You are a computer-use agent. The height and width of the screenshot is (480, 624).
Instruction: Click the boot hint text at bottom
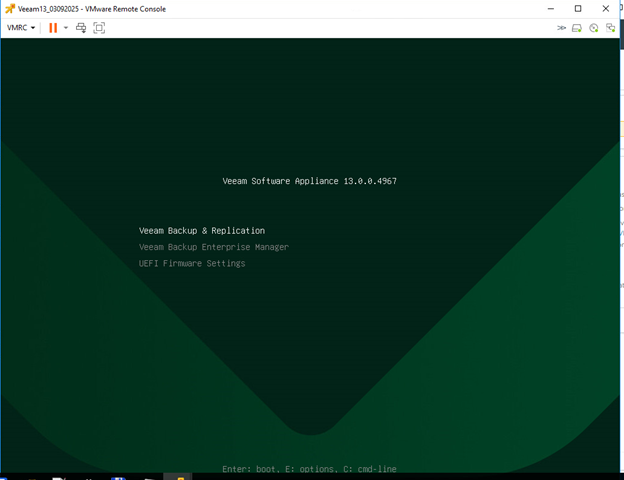click(309, 469)
